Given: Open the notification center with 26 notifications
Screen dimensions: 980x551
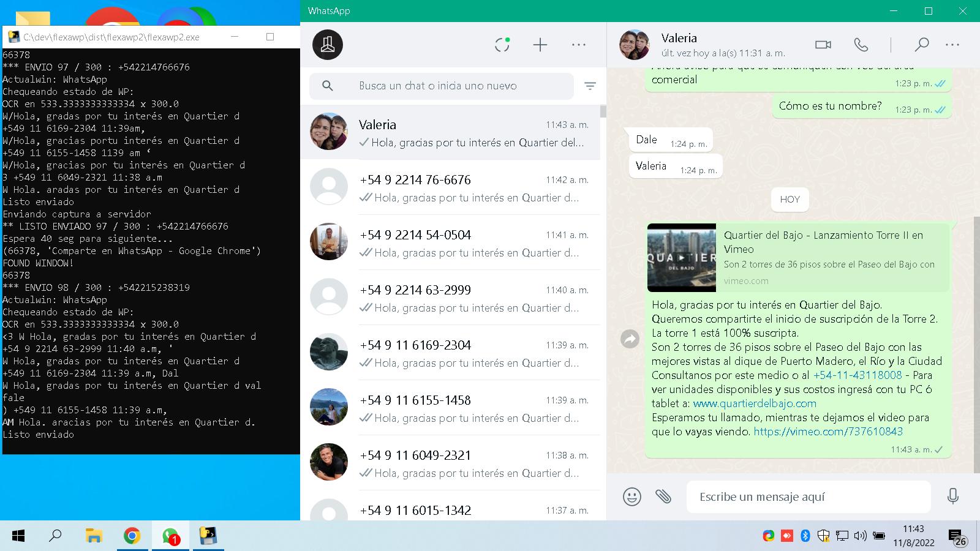Looking at the screenshot, I should (957, 538).
